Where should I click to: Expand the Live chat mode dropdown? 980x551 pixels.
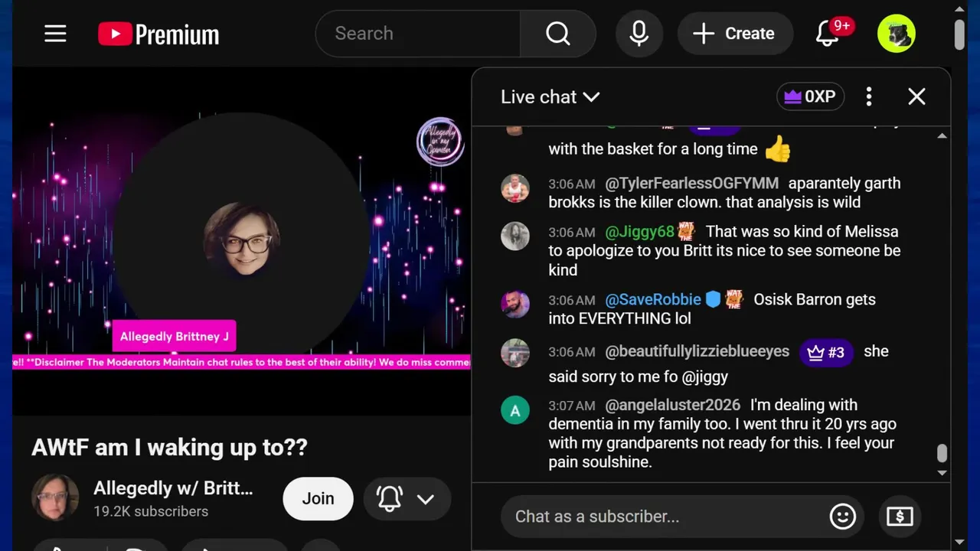pyautogui.click(x=550, y=96)
